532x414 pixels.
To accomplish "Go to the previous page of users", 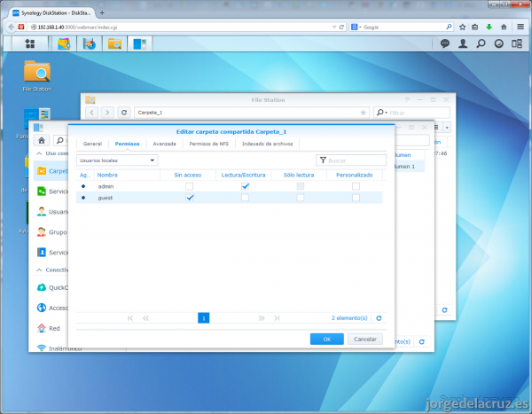I will [x=146, y=318].
